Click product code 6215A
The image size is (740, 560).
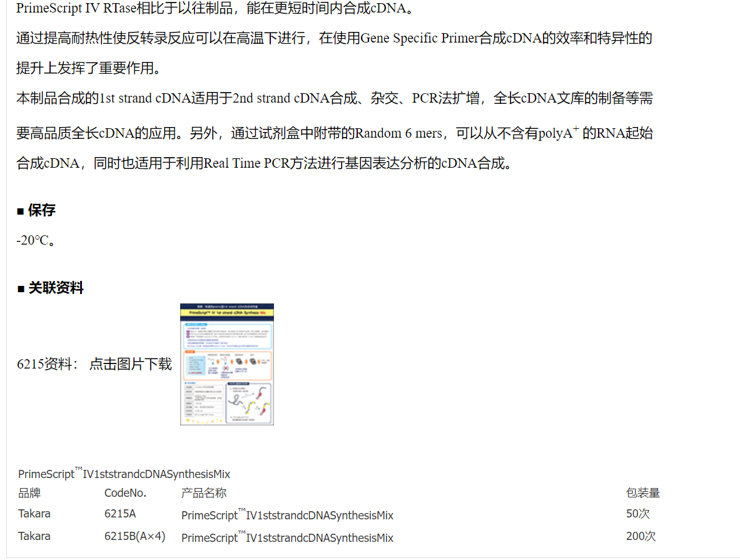120,514
